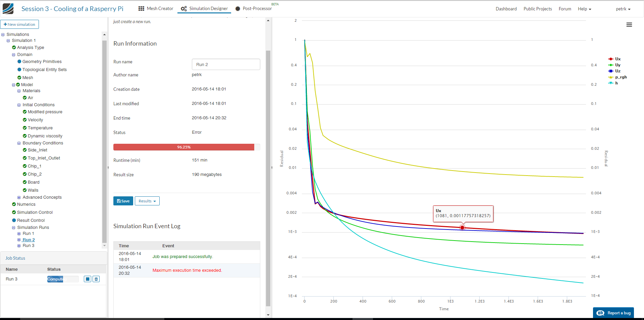Stop the Run 3 job
644x320 pixels.
tap(88, 279)
